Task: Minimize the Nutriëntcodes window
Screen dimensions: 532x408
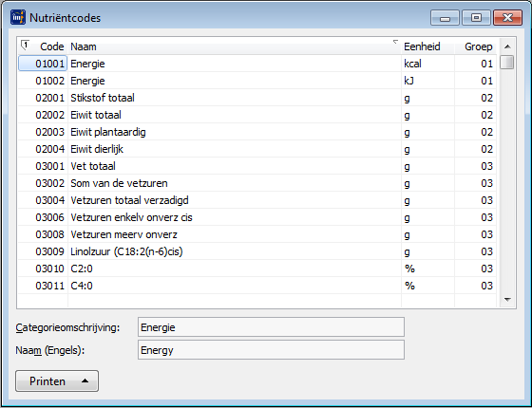Action: coord(445,18)
